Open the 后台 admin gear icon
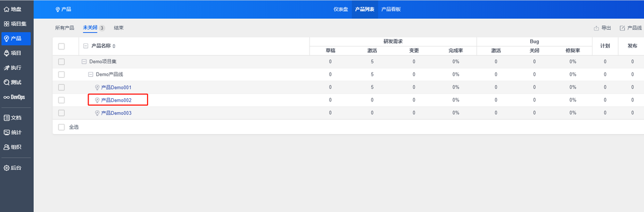The image size is (644, 212). coord(6,167)
